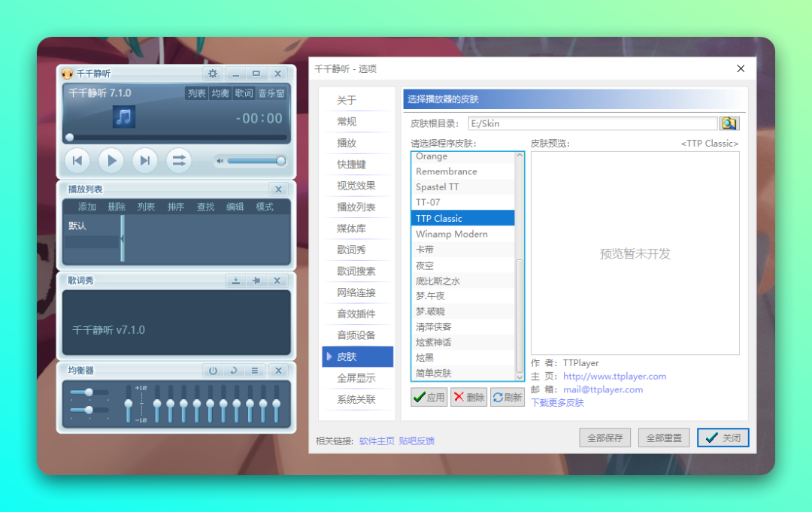Click the Previous Track icon
This screenshot has height=512, width=812.
coord(77,160)
